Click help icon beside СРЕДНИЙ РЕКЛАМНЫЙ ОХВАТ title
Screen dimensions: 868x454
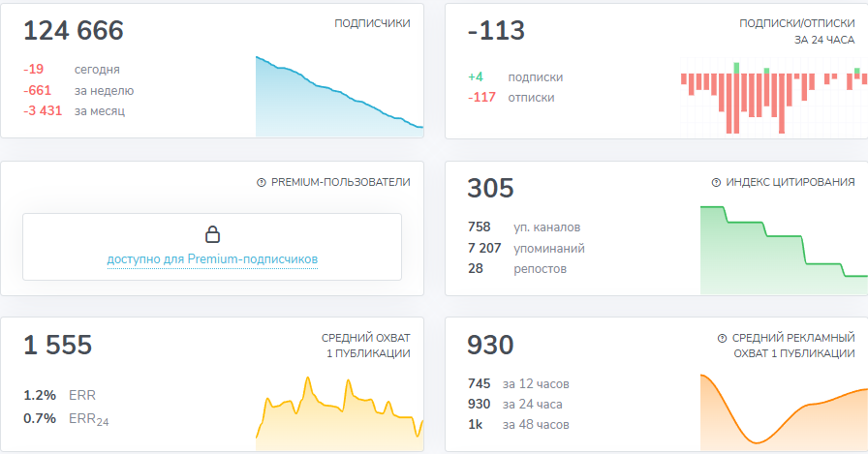(721, 338)
